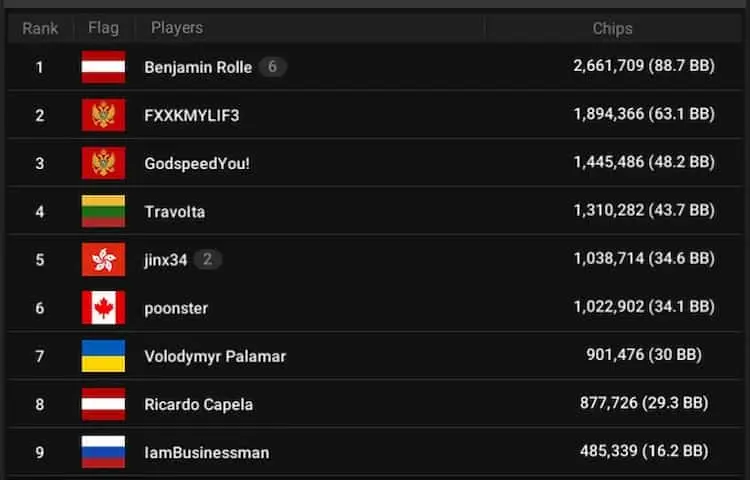Click the Russian flag next to IamBusinessman
Viewport: 750px width, 480px height.
coord(103,452)
